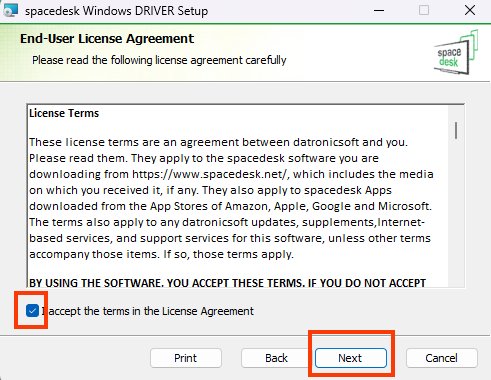Click 'Please read the following license agreement carefully'
This screenshot has width=491, height=380.
click(159, 60)
